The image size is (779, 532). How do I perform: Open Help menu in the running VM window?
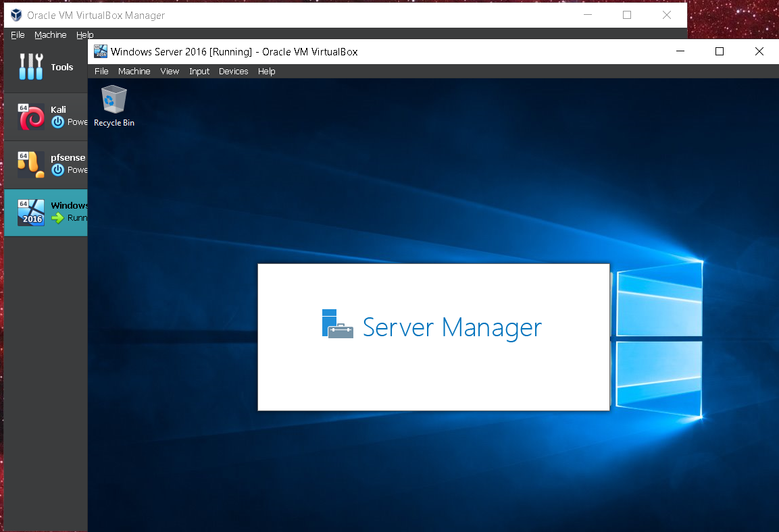(266, 71)
